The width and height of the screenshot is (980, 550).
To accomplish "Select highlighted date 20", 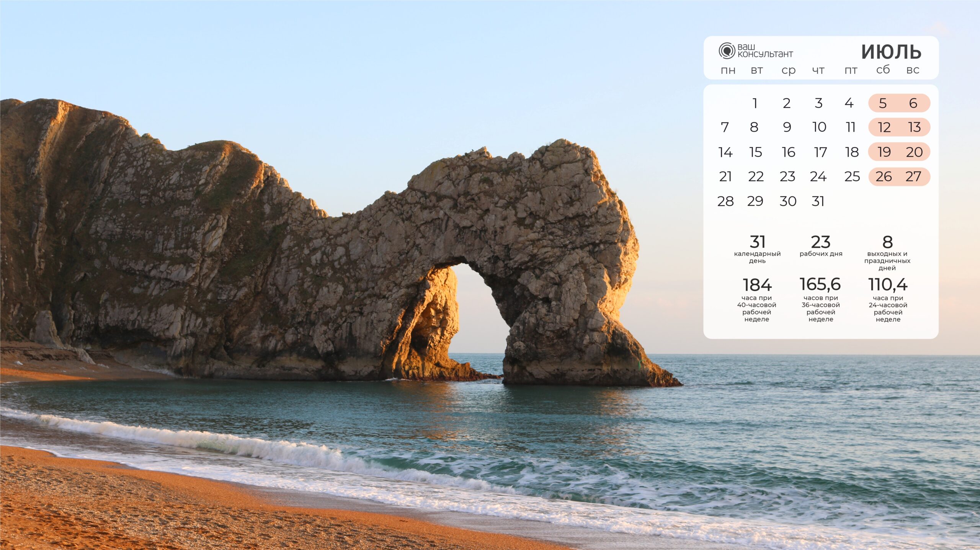I will (914, 152).
